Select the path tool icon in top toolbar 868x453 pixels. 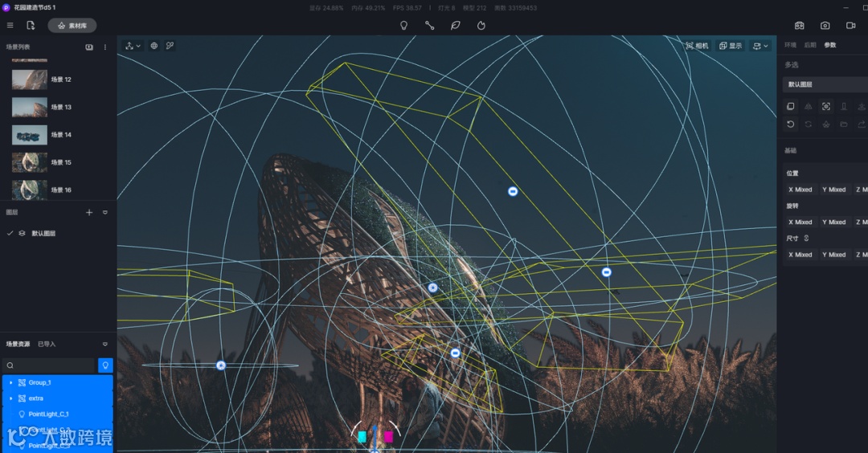429,26
